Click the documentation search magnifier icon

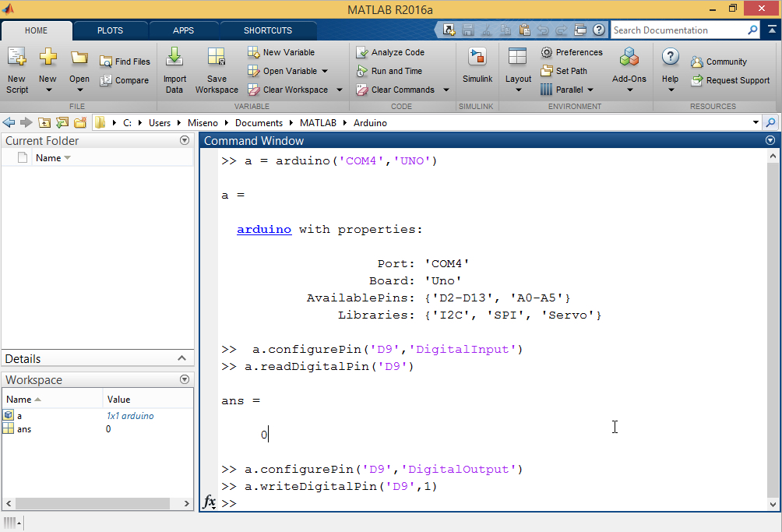click(x=752, y=30)
